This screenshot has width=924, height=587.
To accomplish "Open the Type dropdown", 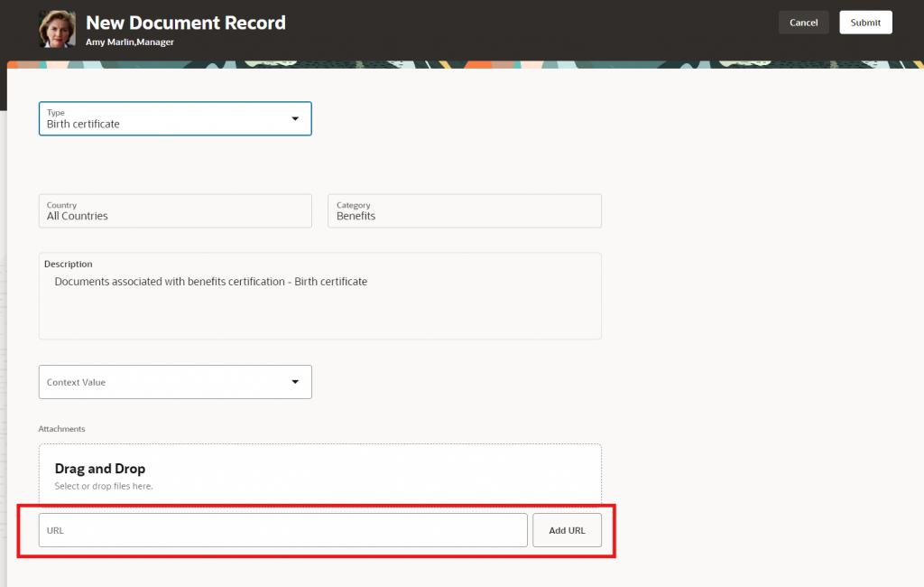I will click(x=174, y=118).
